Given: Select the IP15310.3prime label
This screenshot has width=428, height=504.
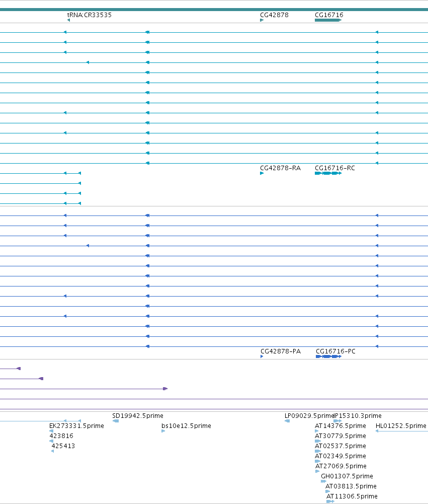Looking at the screenshot, I should (358, 416).
